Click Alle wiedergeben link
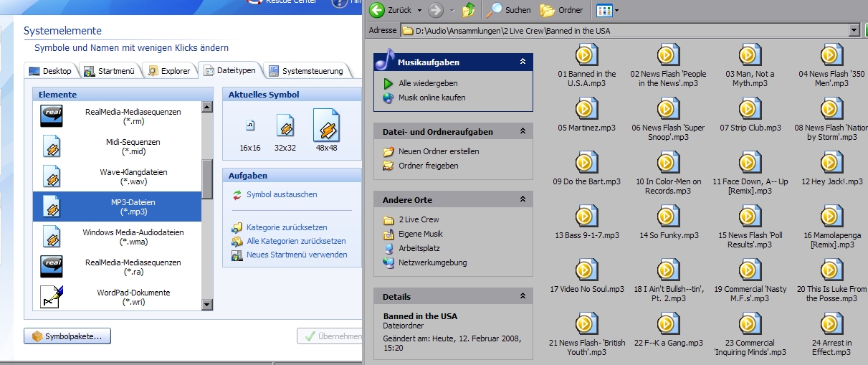 [x=428, y=83]
